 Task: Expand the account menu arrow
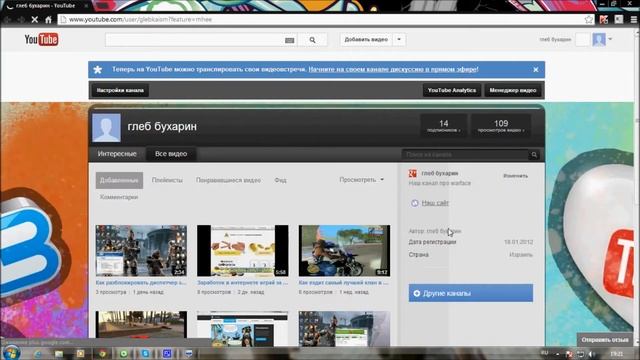click(610, 39)
